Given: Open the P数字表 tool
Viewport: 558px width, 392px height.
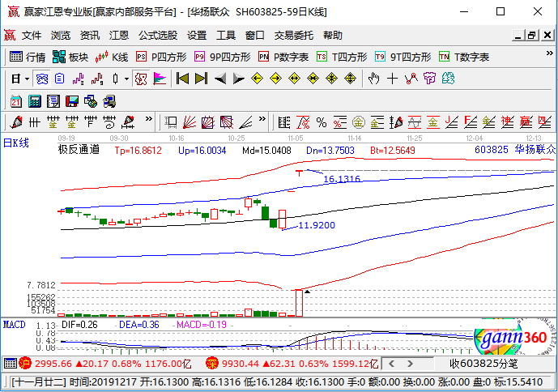Looking at the screenshot, I should [283, 57].
